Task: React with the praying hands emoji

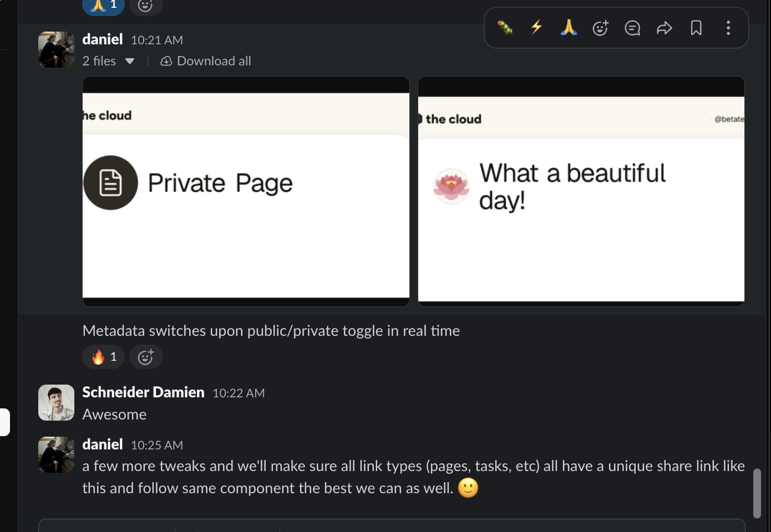Action: click(569, 28)
